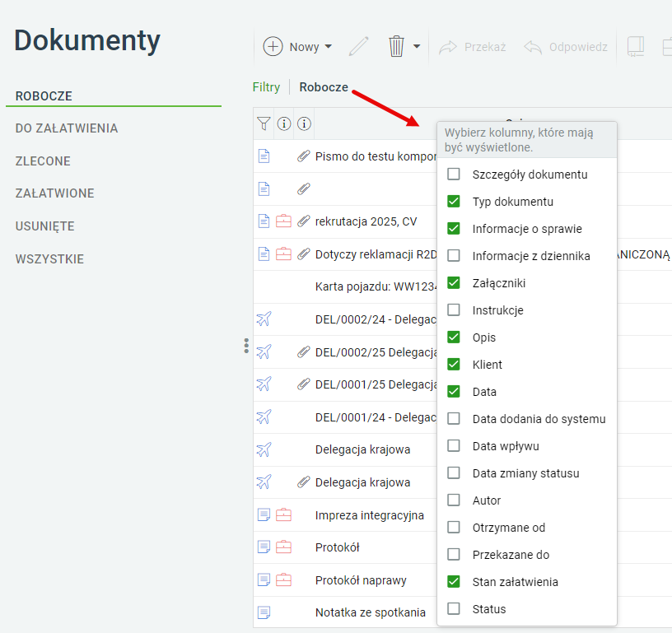Click paperclip icon of DEL/0002/25 row

coord(303,351)
